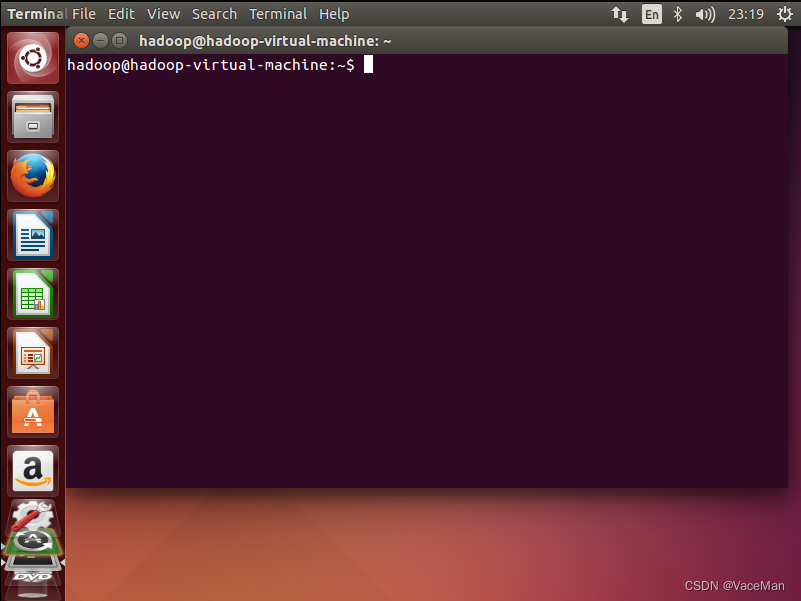
Task: Open the Terminal menu
Action: pyautogui.click(x=278, y=14)
